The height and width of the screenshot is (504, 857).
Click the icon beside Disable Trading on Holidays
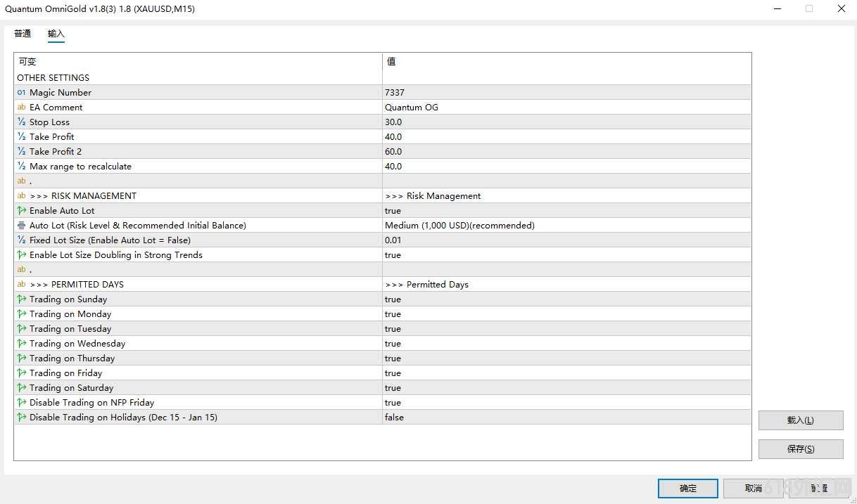[21, 418]
